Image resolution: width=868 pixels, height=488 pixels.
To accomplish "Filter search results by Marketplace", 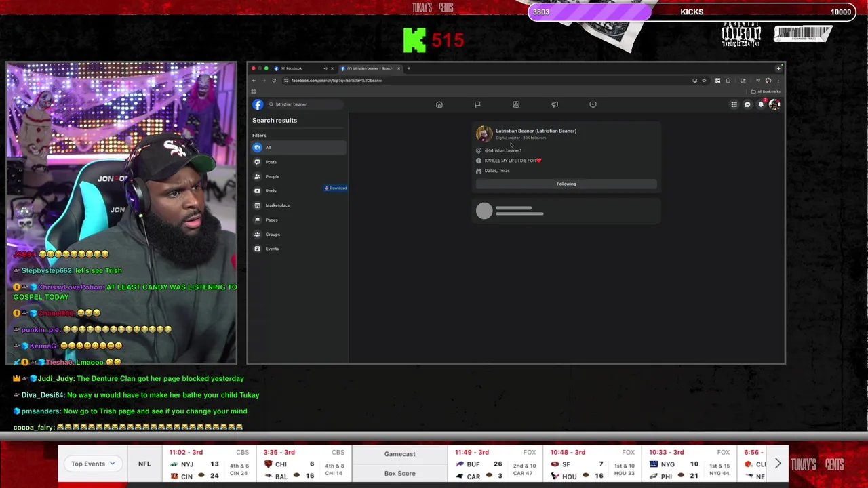I will tap(299, 205).
